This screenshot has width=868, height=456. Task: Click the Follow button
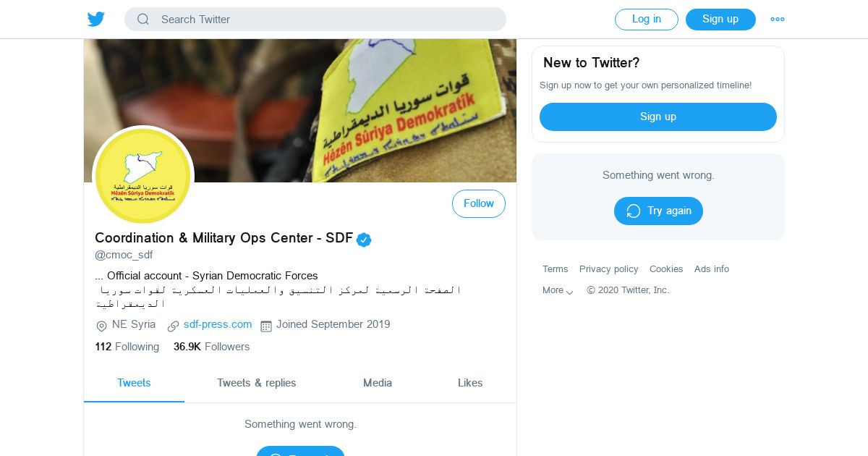tap(479, 204)
